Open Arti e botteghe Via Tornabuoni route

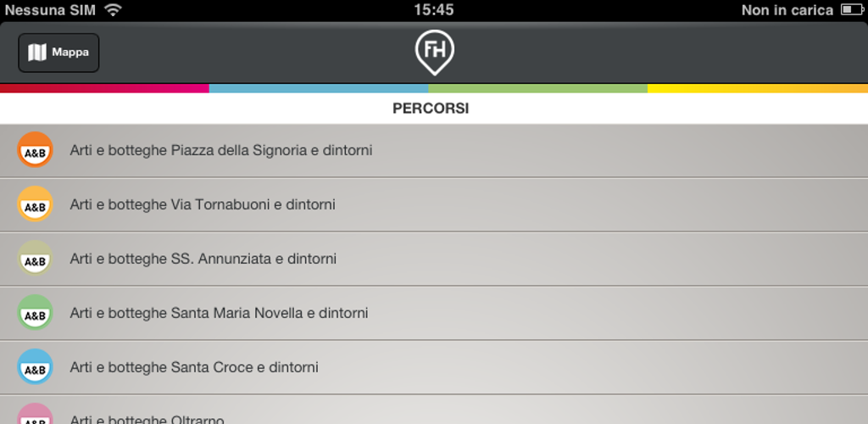pos(203,204)
